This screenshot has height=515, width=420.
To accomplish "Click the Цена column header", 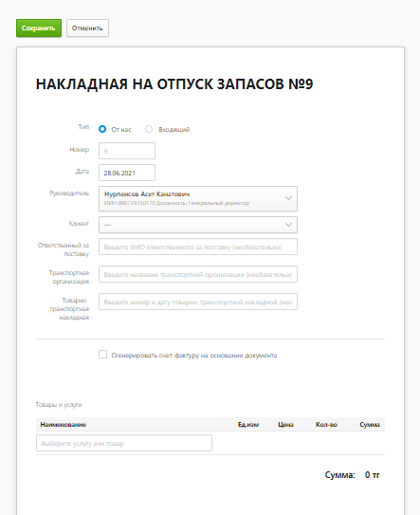I will click(x=285, y=425).
